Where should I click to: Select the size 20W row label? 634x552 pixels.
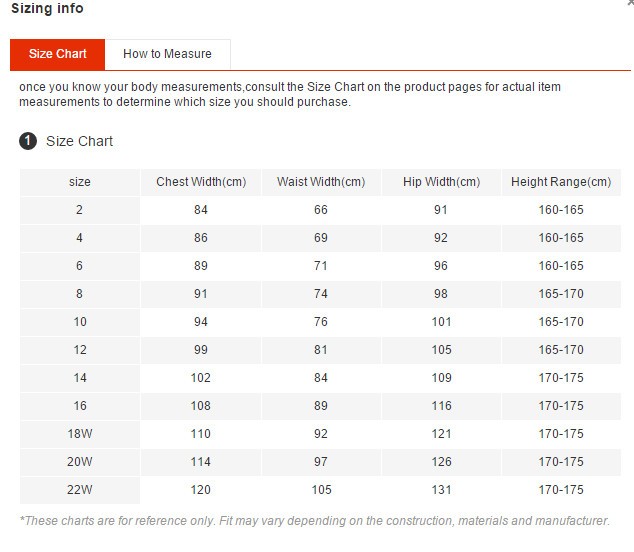click(x=80, y=462)
